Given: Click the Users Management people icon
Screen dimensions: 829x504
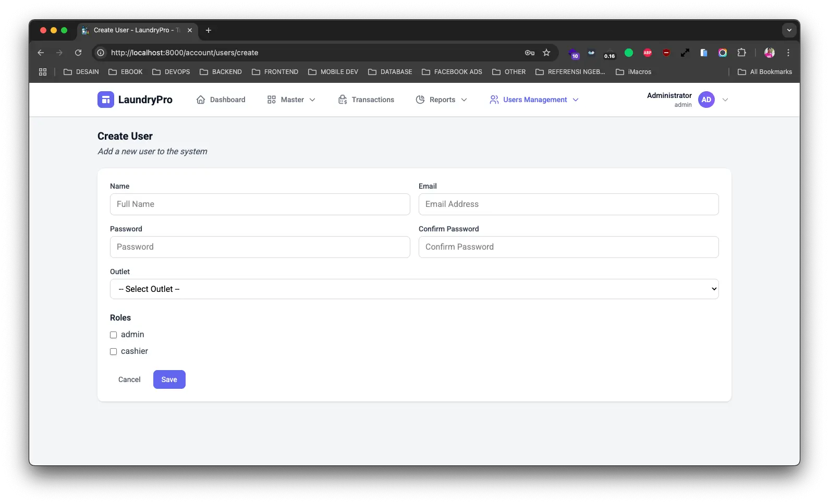Looking at the screenshot, I should (x=494, y=100).
